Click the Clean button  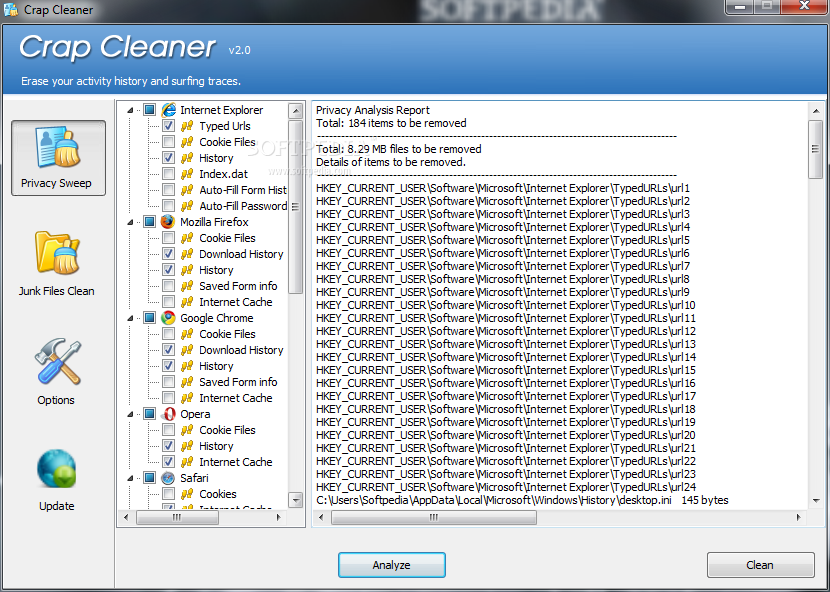[760, 565]
